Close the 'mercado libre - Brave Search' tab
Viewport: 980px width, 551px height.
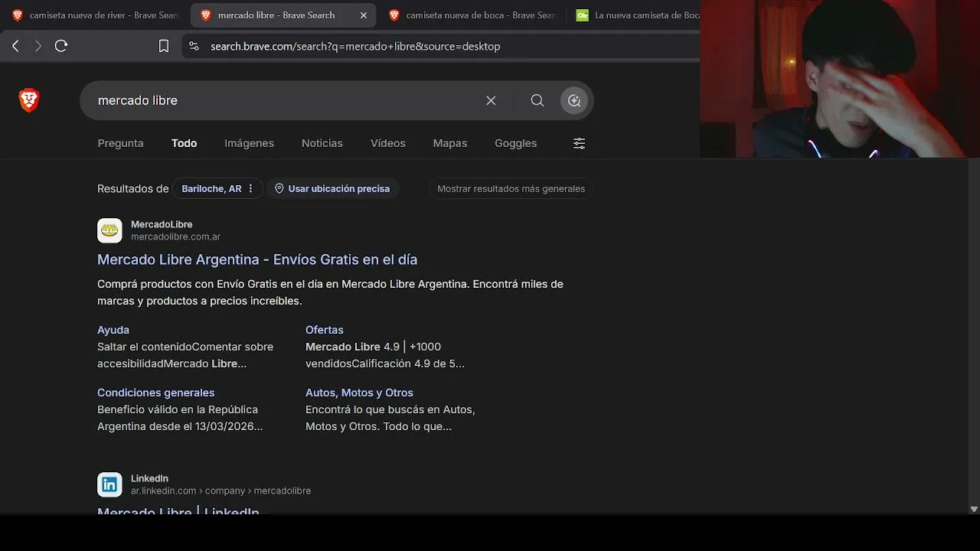point(364,15)
